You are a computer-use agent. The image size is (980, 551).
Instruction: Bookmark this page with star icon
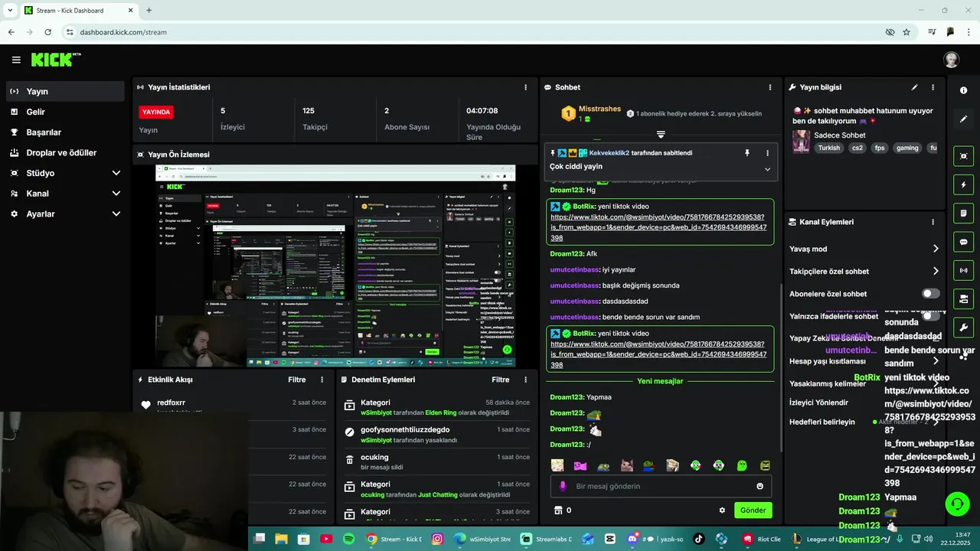(906, 32)
